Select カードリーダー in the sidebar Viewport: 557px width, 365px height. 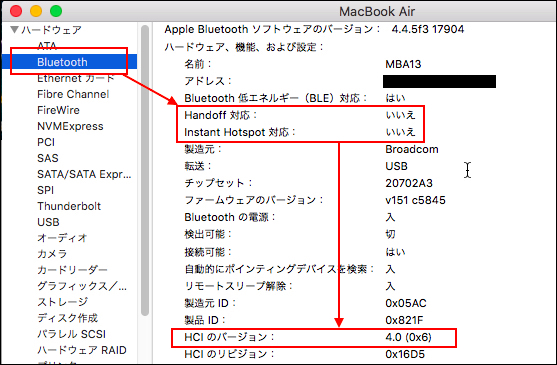(x=72, y=270)
